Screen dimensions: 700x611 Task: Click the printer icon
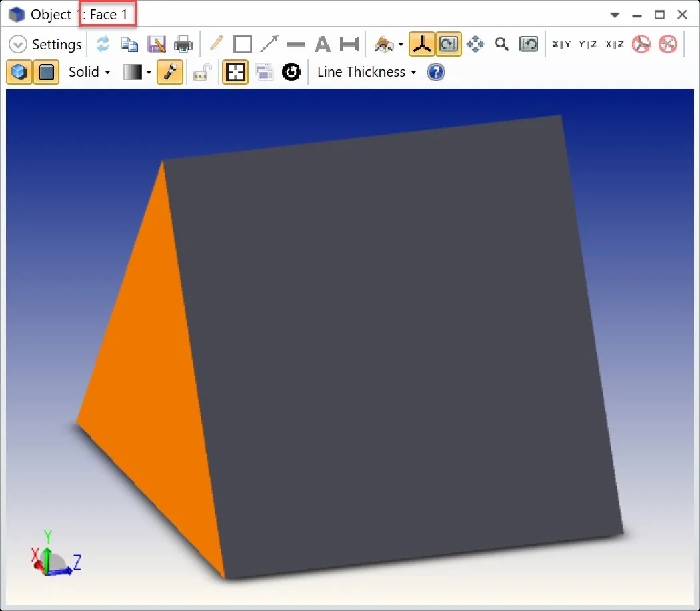183,45
